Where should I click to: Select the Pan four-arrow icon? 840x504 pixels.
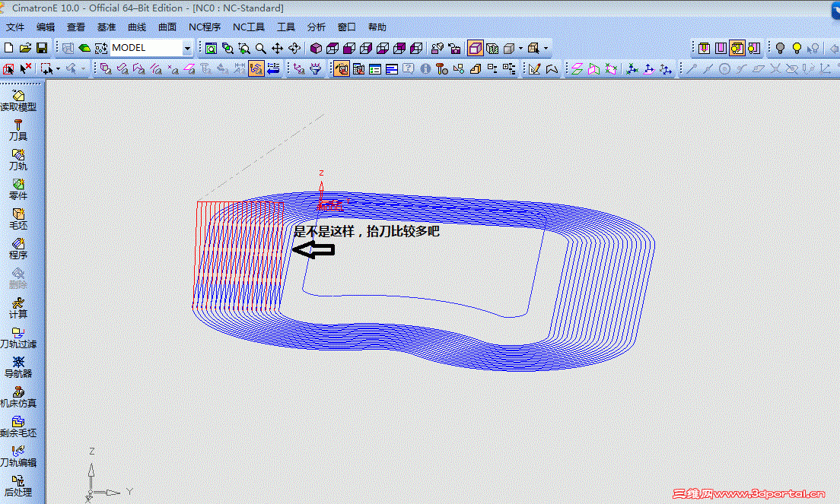[277, 48]
